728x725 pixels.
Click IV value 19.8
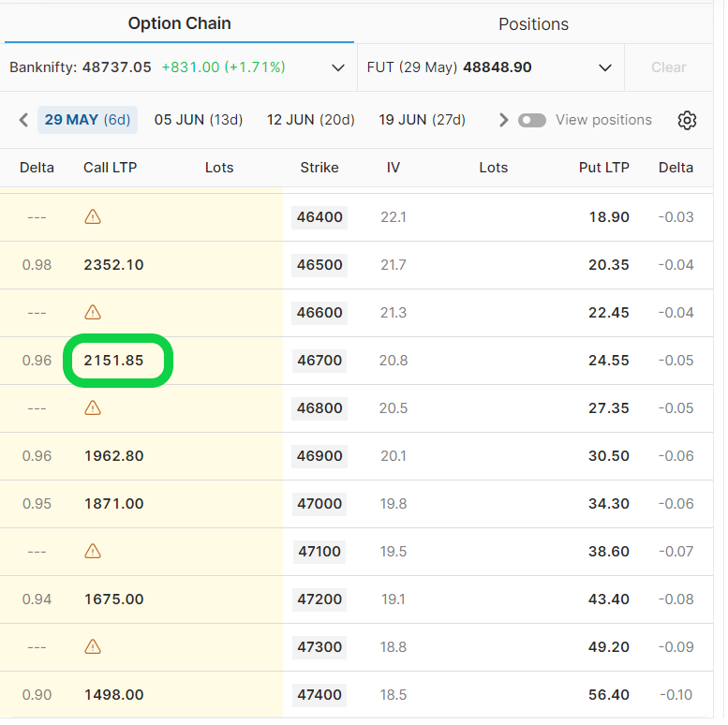click(394, 504)
